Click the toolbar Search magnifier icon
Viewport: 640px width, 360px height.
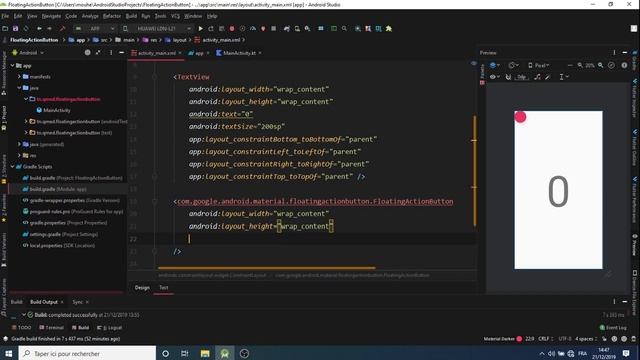344,29
